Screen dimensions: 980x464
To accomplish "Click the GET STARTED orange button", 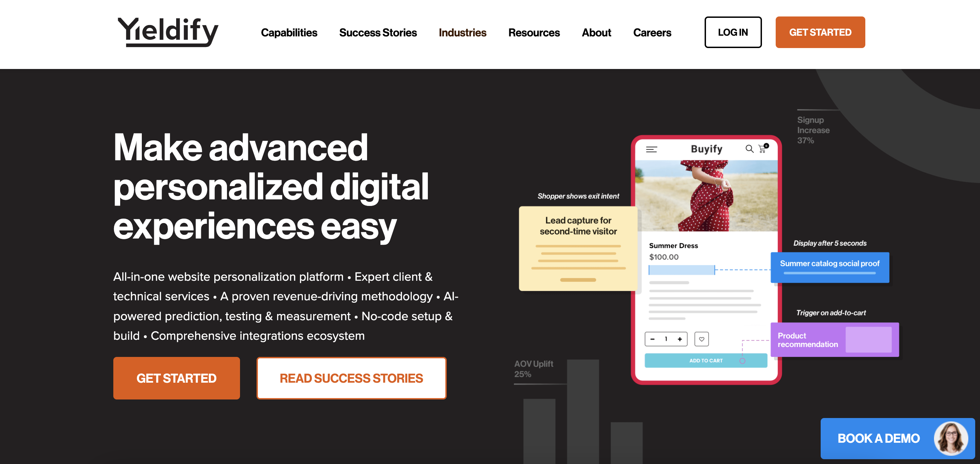I will [820, 33].
